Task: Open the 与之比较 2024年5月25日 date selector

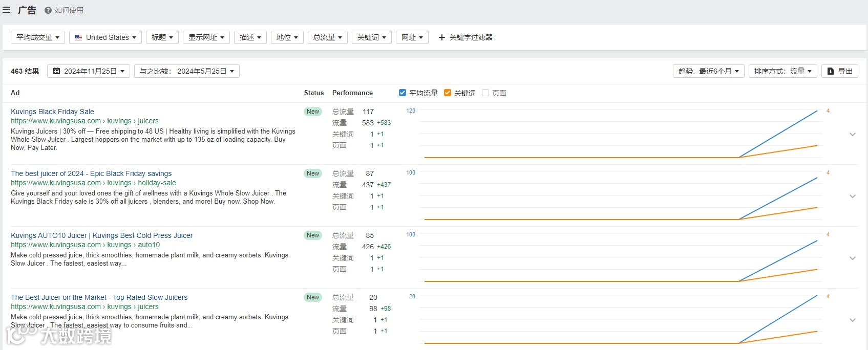Action: pyautogui.click(x=187, y=71)
